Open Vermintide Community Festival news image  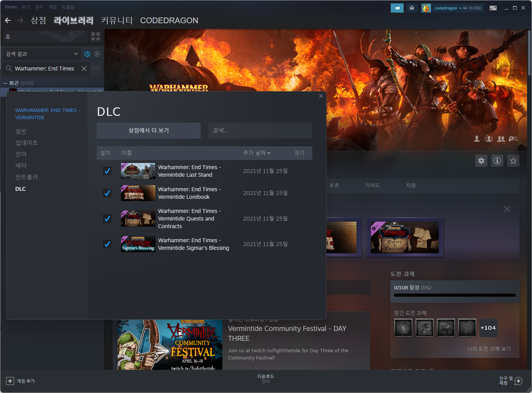point(170,345)
